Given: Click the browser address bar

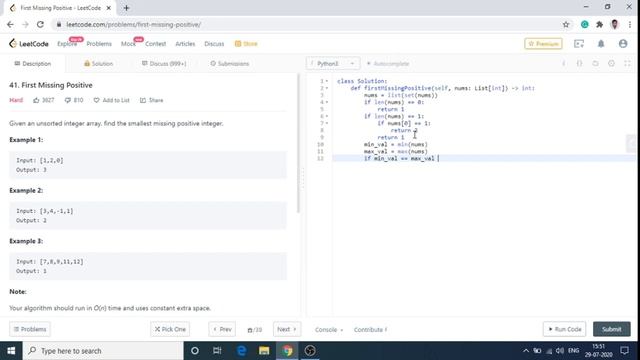Looking at the screenshot, I should (306, 24).
